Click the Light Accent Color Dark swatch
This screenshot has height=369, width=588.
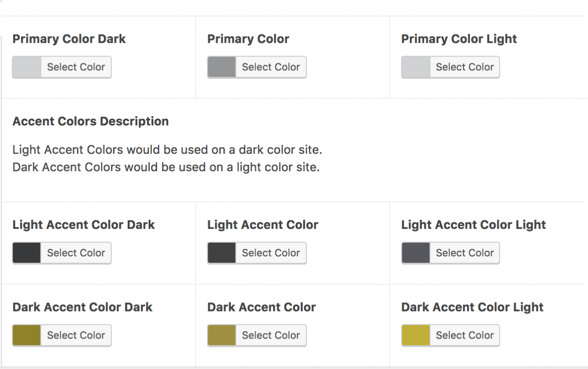(x=27, y=253)
